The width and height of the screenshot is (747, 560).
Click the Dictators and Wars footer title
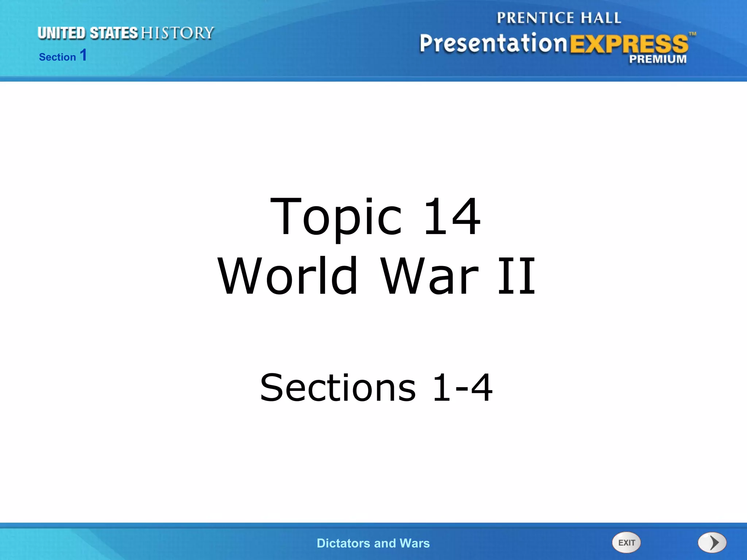[x=373, y=543]
